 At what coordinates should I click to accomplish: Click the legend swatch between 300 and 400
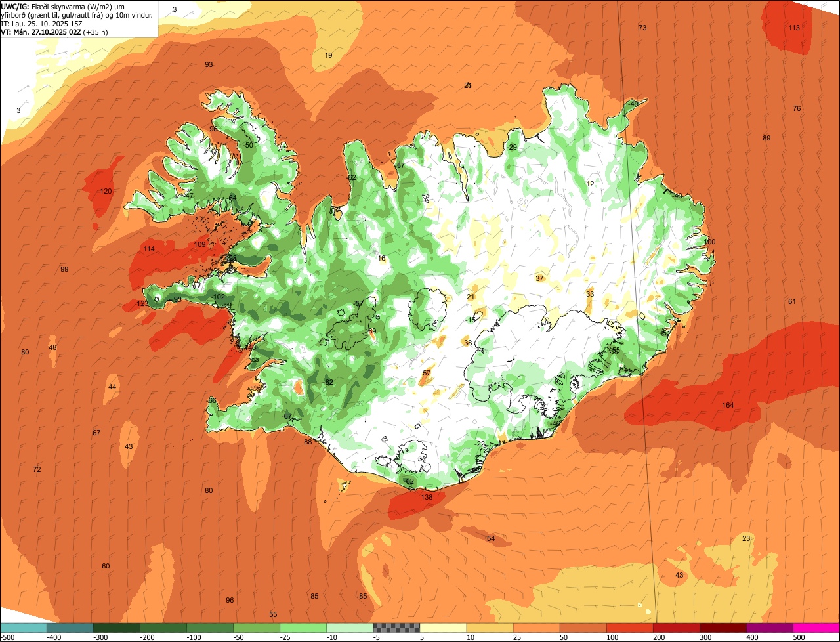[x=723, y=628]
